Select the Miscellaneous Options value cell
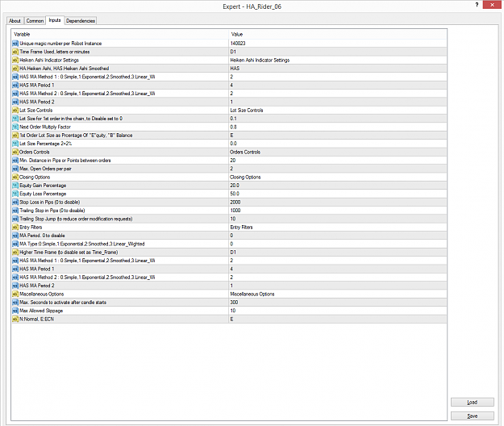 [338, 294]
